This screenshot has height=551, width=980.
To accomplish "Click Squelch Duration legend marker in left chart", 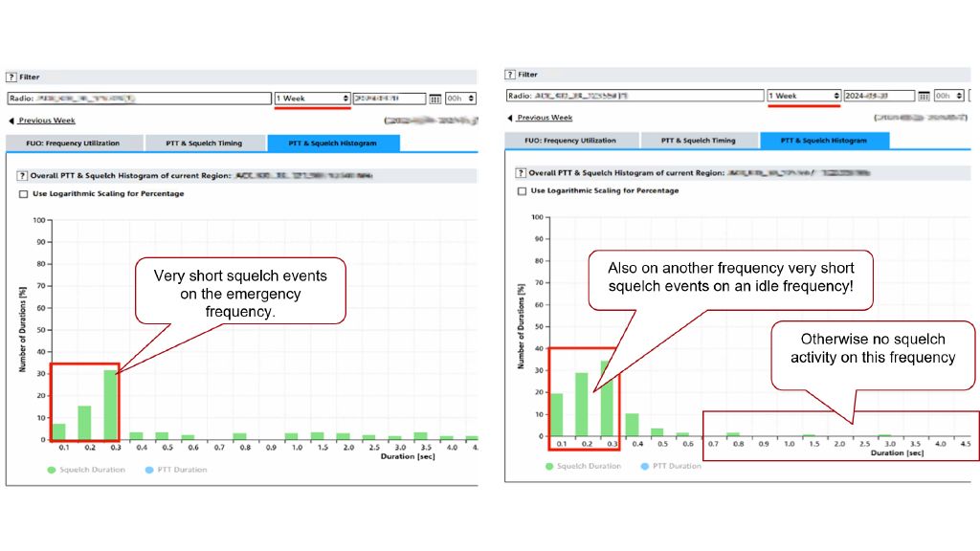I will pyautogui.click(x=52, y=470).
